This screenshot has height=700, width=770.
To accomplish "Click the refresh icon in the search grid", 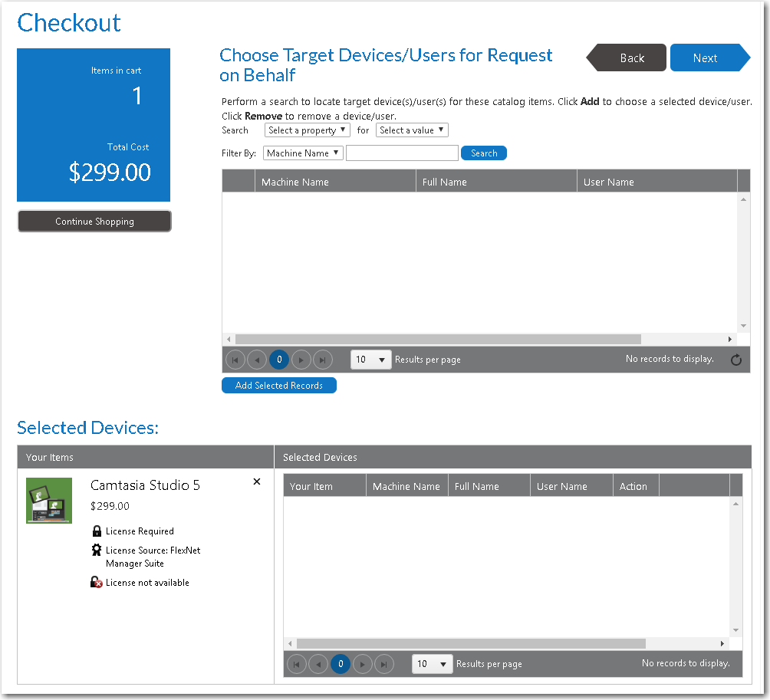I will click(735, 360).
